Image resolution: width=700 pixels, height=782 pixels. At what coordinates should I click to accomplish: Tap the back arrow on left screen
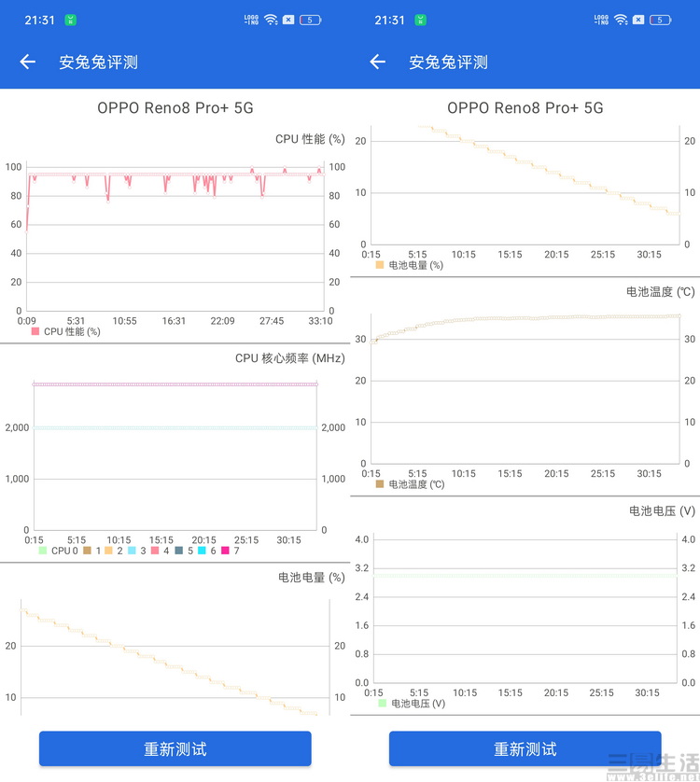click(x=27, y=62)
